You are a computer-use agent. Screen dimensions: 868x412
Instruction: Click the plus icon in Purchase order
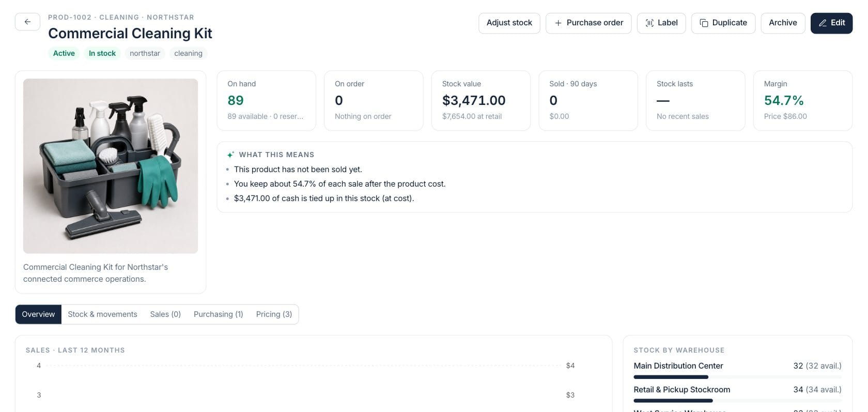click(558, 23)
